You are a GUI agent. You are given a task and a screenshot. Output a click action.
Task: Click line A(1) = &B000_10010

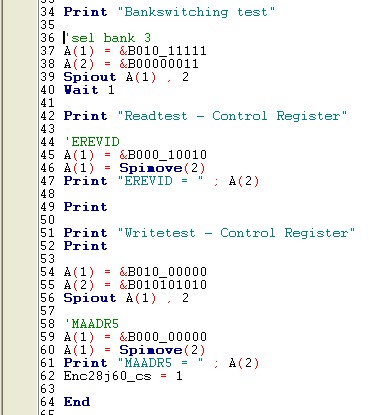[135, 155]
